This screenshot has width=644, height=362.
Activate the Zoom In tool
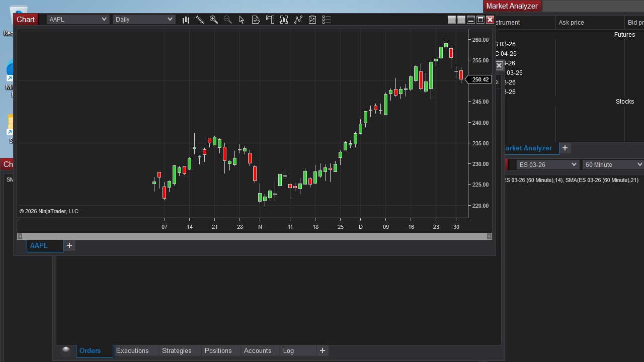(x=214, y=20)
